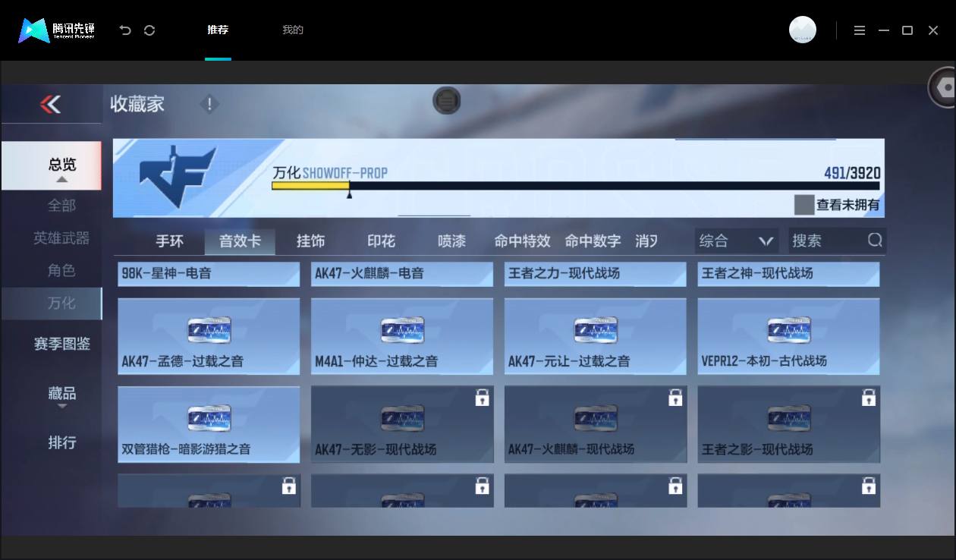The height and width of the screenshot is (560, 956).
Task: Go to 全部 in the sidebar
Action: [62, 205]
